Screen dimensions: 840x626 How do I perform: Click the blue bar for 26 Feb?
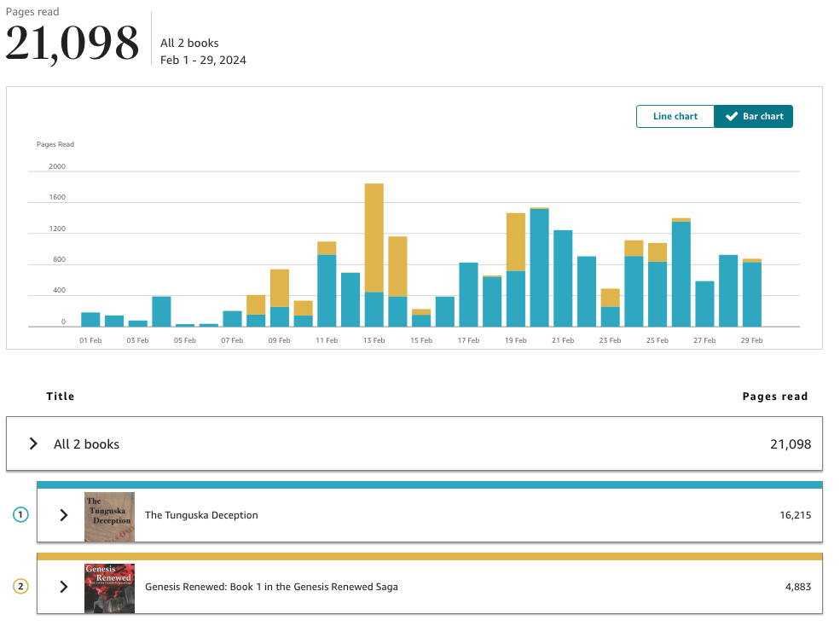point(681,274)
